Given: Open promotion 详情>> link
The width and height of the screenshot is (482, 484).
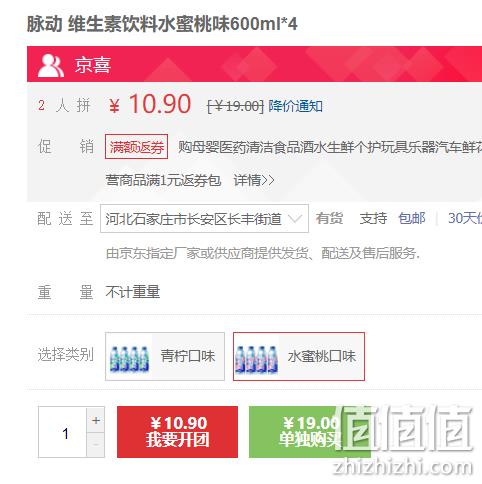Looking at the screenshot, I should (x=254, y=180).
